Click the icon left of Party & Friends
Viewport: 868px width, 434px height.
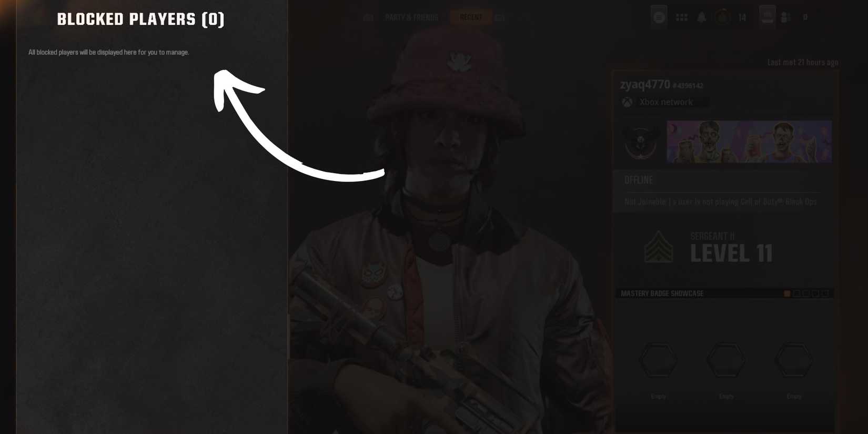pyautogui.click(x=368, y=17)
